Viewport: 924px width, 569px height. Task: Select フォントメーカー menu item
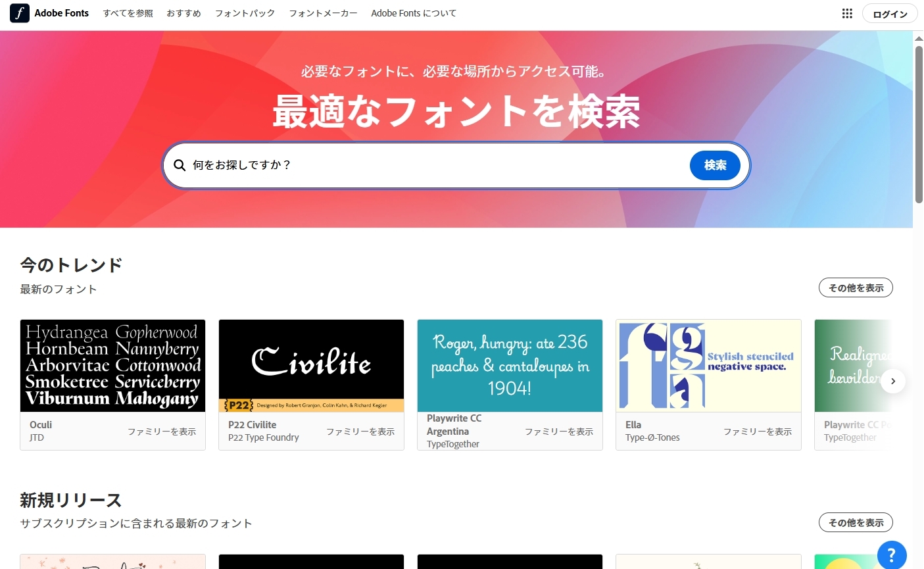coord(323,13)
